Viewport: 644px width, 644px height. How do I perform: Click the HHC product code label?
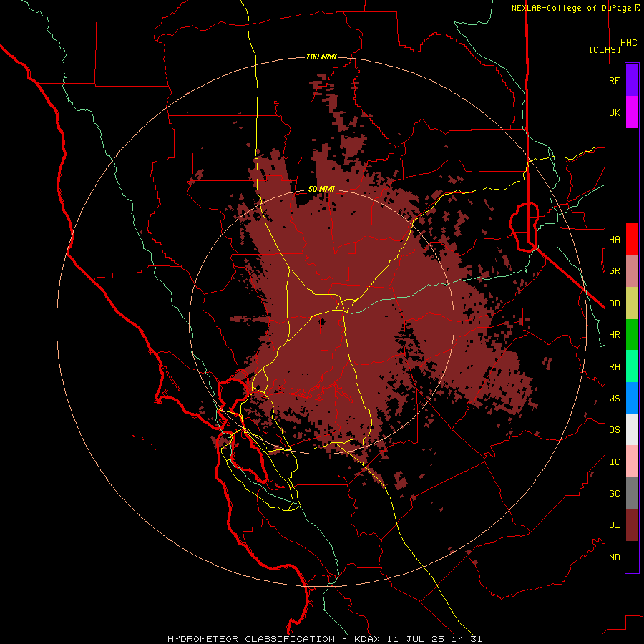[629, 43]
